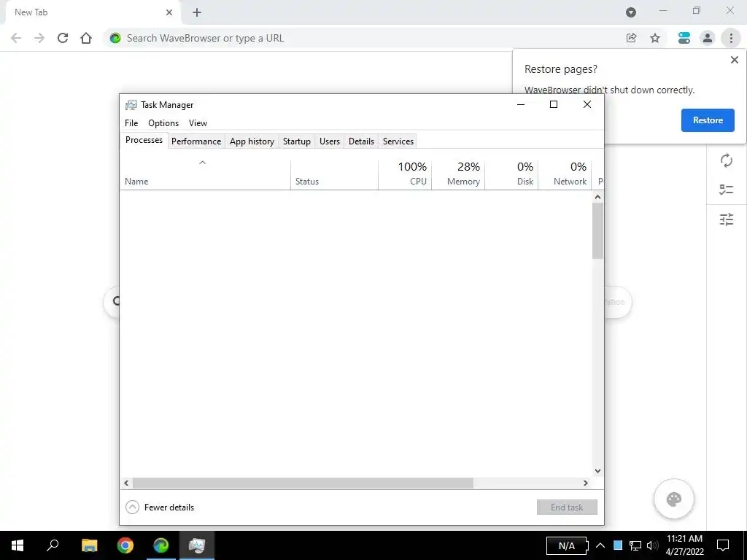Open Task Manager View menu

(x=198, y=122)
